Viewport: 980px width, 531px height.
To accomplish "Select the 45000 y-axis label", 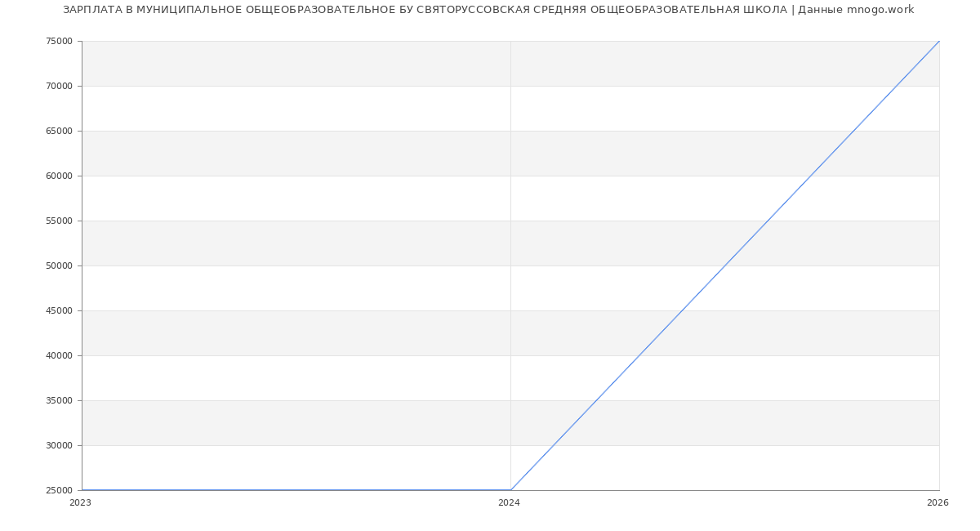I will 60,310.
